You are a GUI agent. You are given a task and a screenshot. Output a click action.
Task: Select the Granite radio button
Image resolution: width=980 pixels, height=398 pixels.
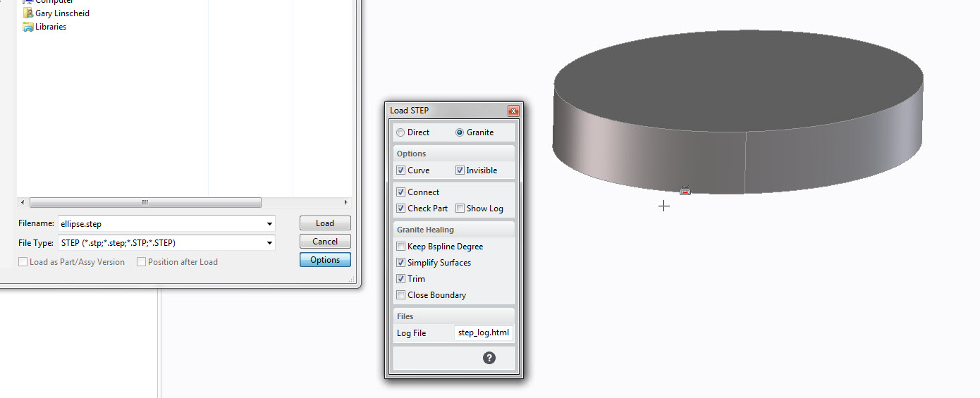pos(460,132)
